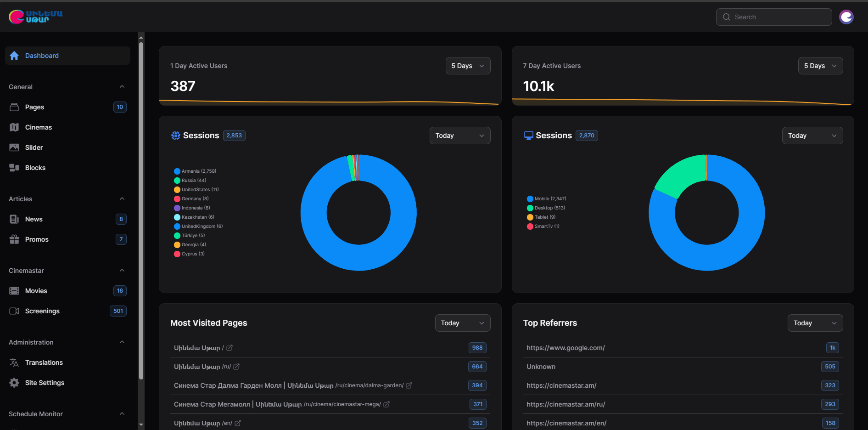This screenshot has width=868, height=430.
Task: Toggle Germany legend entry
Action: click(x=191, y=199)
